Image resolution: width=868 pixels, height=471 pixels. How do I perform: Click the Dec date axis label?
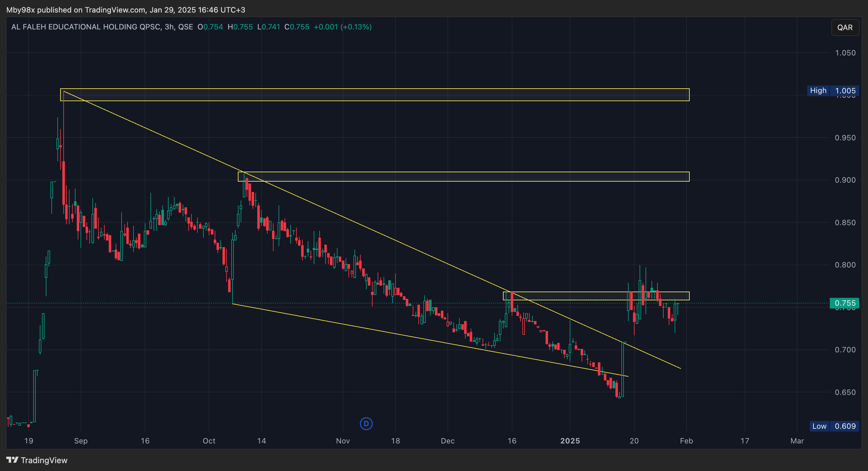click(x=448, y=441)
